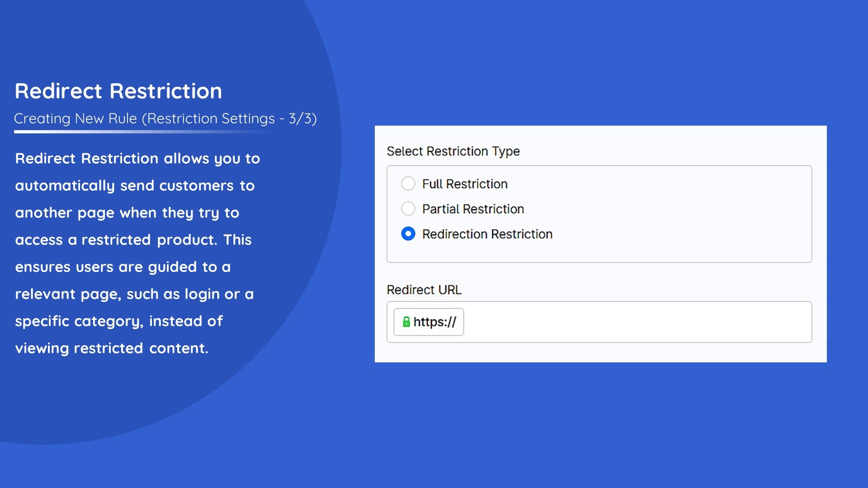
Task: Click the https:// protocol prefix button
Action: [x=429, y=322]
